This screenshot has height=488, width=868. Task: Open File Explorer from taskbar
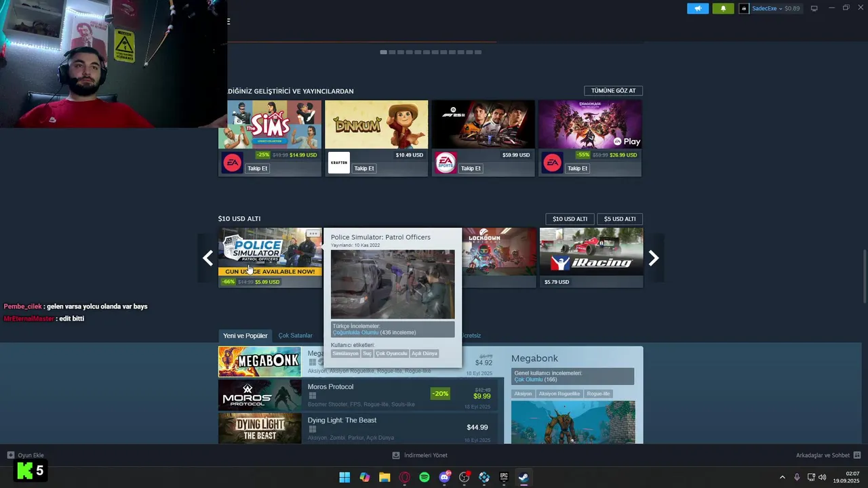384,477
